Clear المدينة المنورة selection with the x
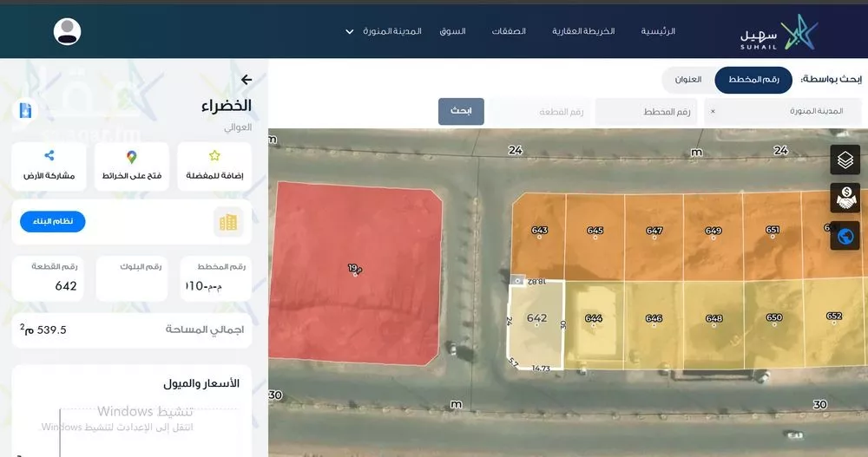 713,111
